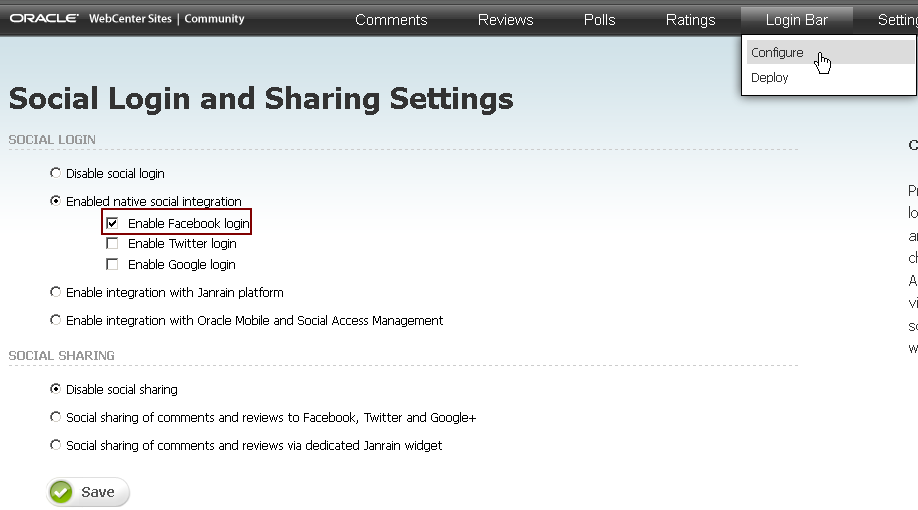Choose Configure from Login Bar dropdown
Viewport: 918px width, 510px height.
click(x=830, y=53)
